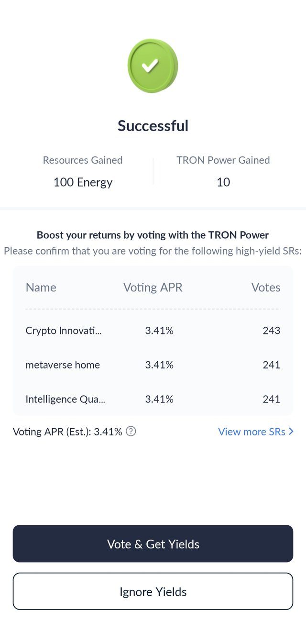Tap the Voting APR help question mark icon
The image size is (306, 644).
pos(131,432)
